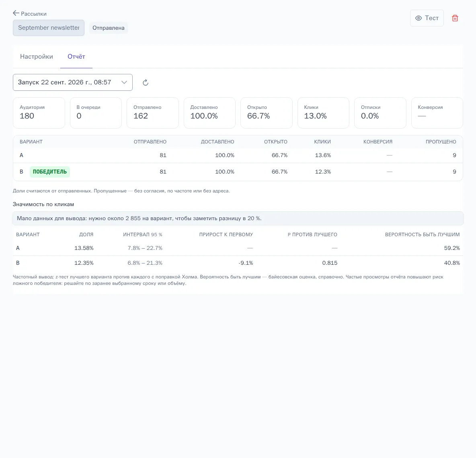Image resolution: width=476 pixels, height=458 pixels.
Task: Click the 12.35% share for variant B
Action: 84,263
